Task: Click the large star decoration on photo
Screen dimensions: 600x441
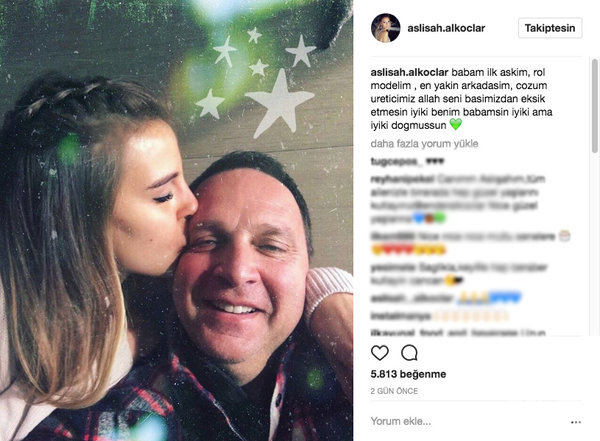Action: coord(280,101)
